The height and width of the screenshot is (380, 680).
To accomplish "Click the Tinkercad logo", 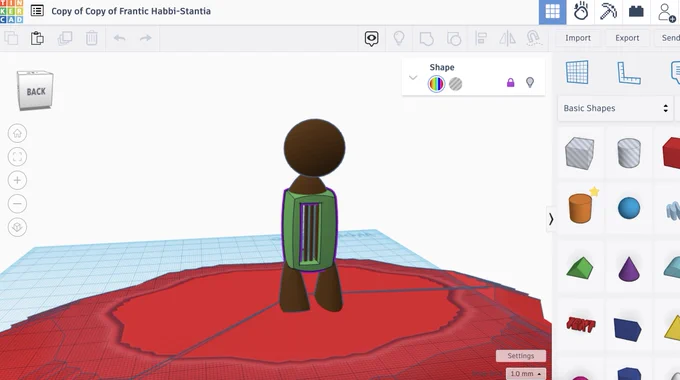I will click(12, 11).
